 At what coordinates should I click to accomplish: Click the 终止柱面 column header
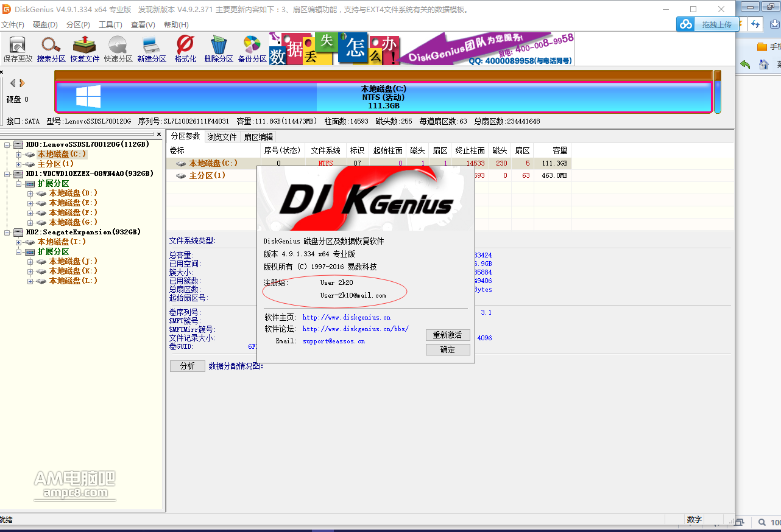[x=470, y=150]
